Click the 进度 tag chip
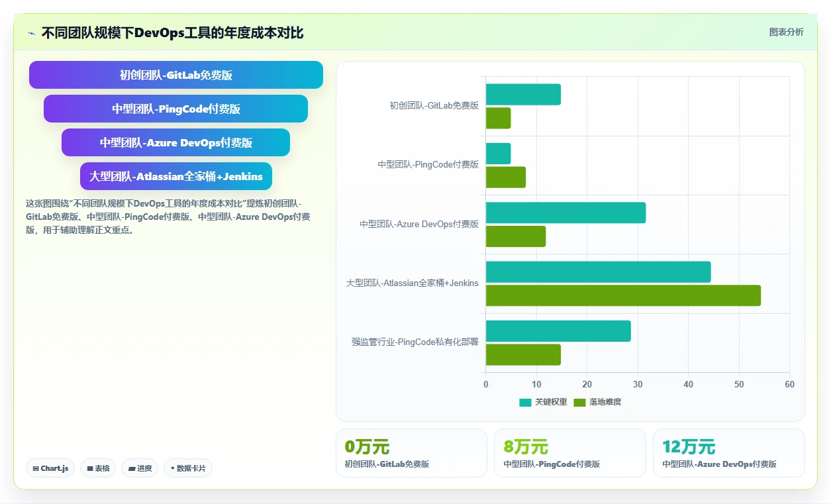The image size is (831, 504). pyautogui.click(x=140, y=468)
